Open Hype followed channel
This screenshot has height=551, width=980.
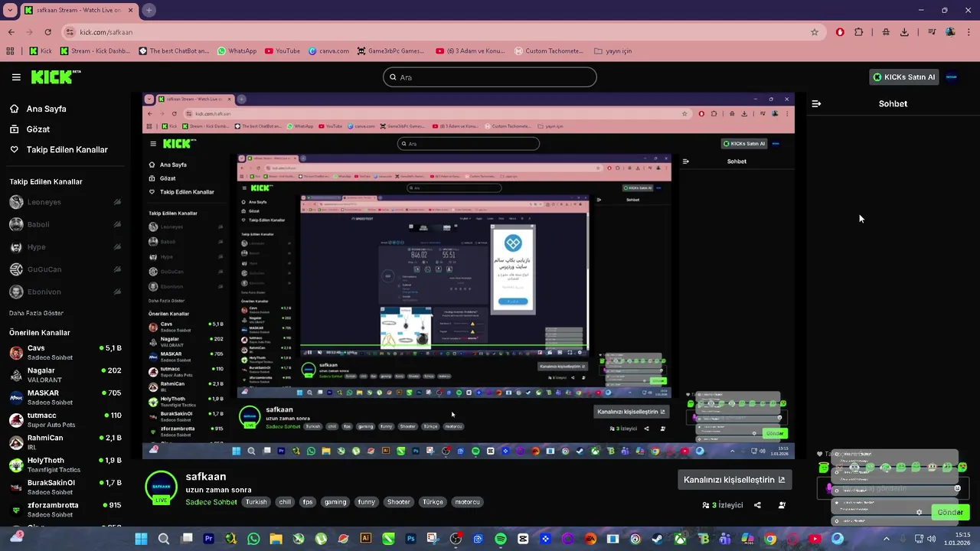(x=65, y=247)
